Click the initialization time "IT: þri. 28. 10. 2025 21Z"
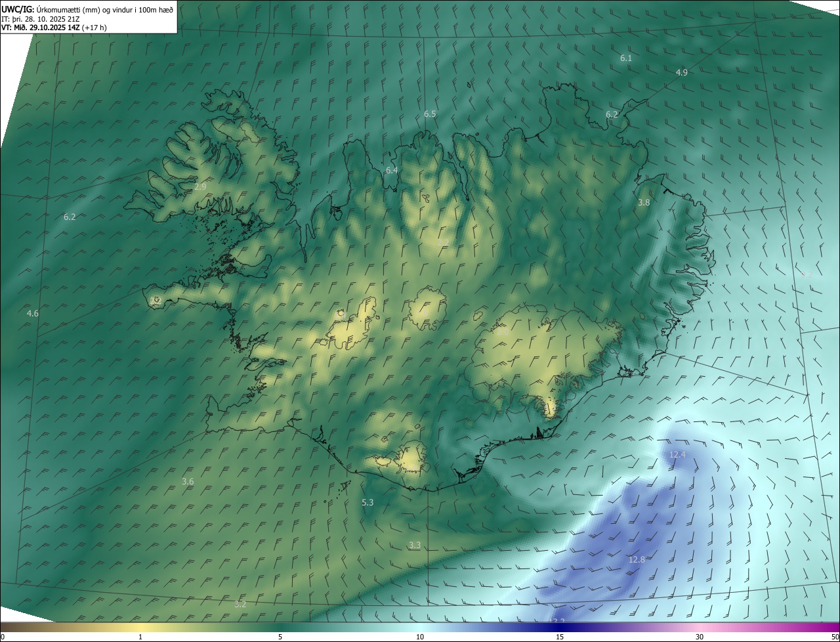 41,18
